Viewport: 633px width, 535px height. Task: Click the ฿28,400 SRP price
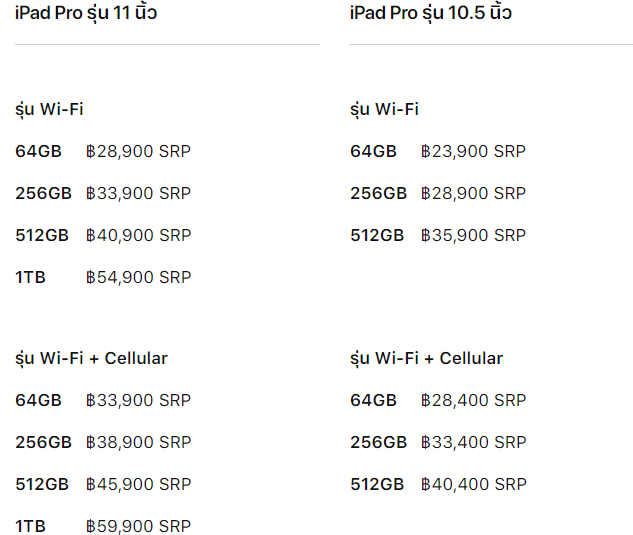[473, 400]
